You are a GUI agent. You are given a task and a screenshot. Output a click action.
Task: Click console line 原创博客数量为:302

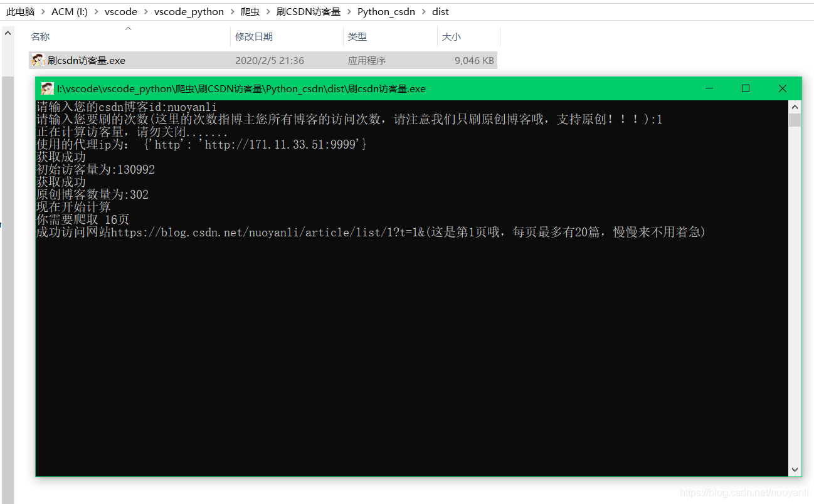pyautogui.click(x=92, y=195)
